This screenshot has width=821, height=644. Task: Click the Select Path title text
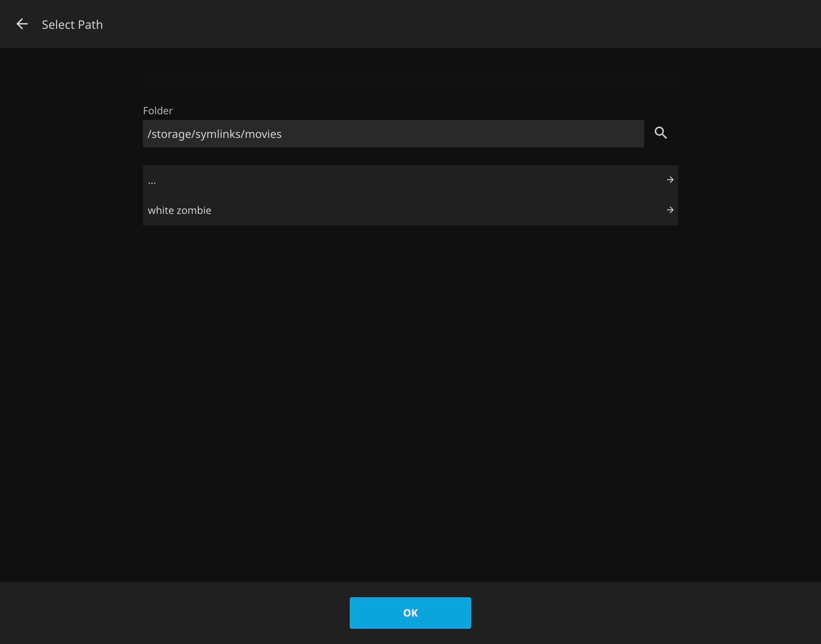(72, 24)
